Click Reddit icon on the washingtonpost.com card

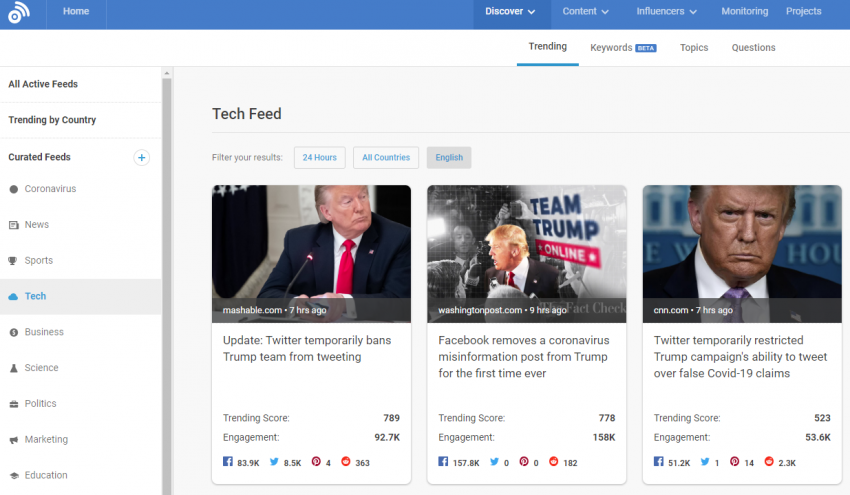(553, 461)
